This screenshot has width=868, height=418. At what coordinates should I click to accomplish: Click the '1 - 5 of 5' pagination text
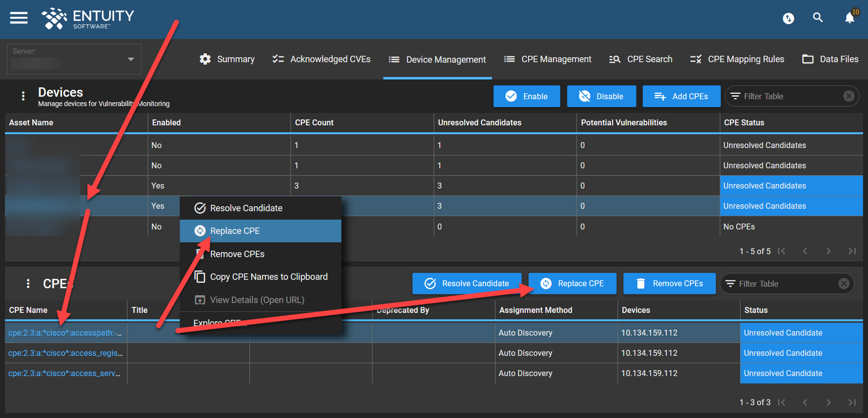point(755,251)
